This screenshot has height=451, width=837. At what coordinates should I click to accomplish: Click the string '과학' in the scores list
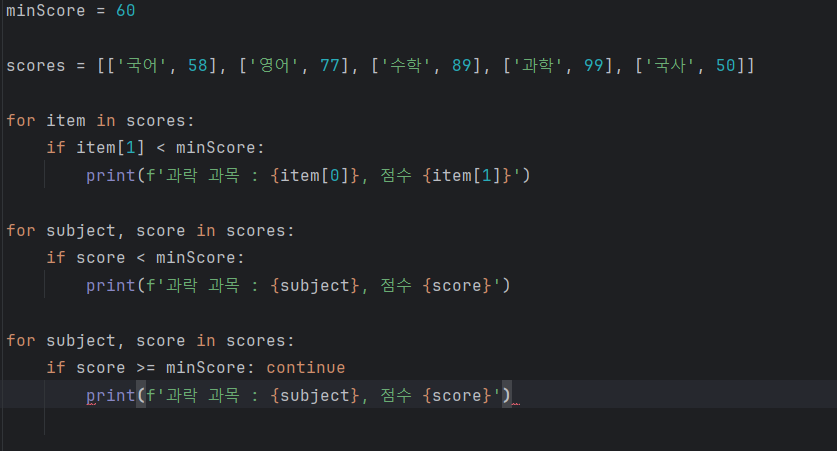coord(538,66)
